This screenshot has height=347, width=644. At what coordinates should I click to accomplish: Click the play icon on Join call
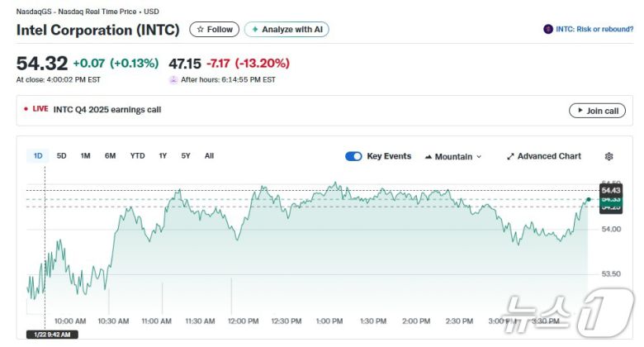(x=579, y=111)
